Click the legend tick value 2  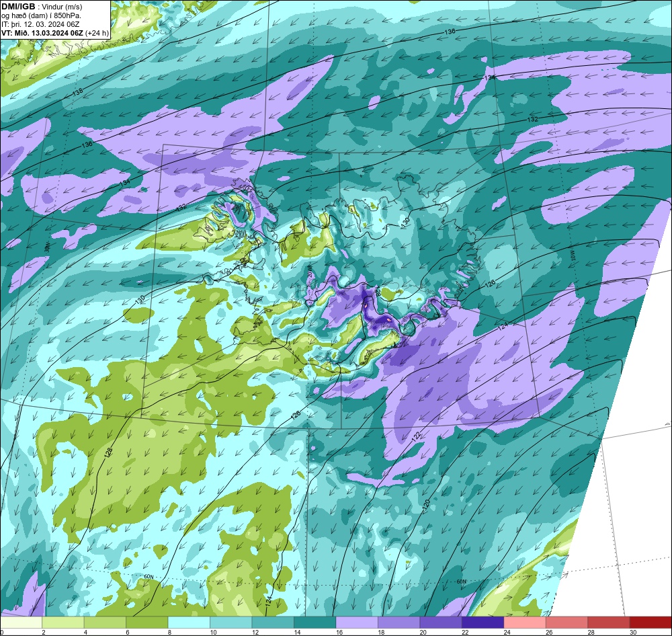[x=44, y=632]
